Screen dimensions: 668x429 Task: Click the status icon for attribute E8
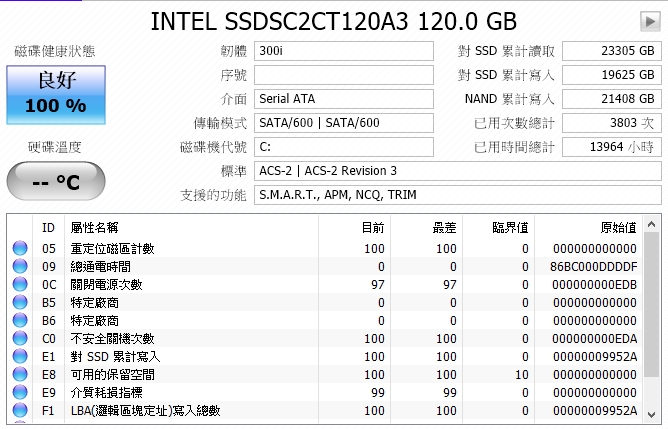[x=20, y=374]
